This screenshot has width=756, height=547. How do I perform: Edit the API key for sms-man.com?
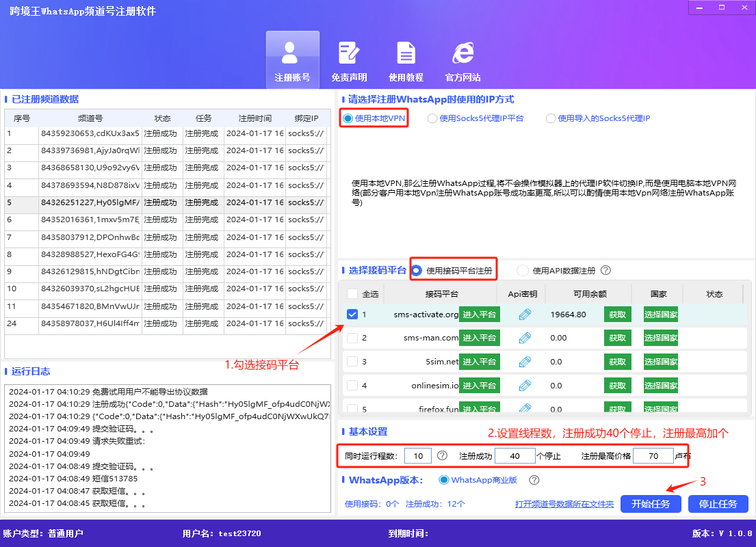(x=525, y=338)
